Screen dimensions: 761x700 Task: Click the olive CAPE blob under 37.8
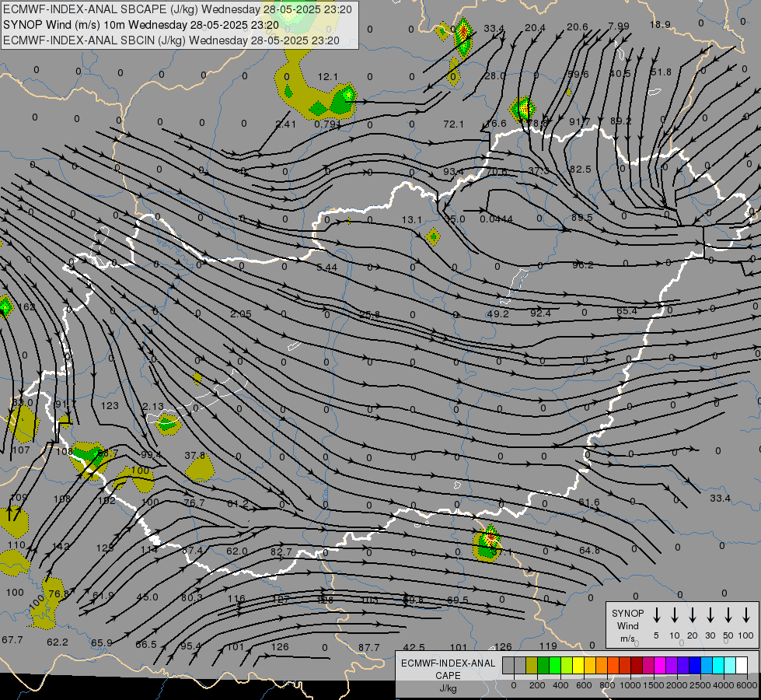click(200, 469)
